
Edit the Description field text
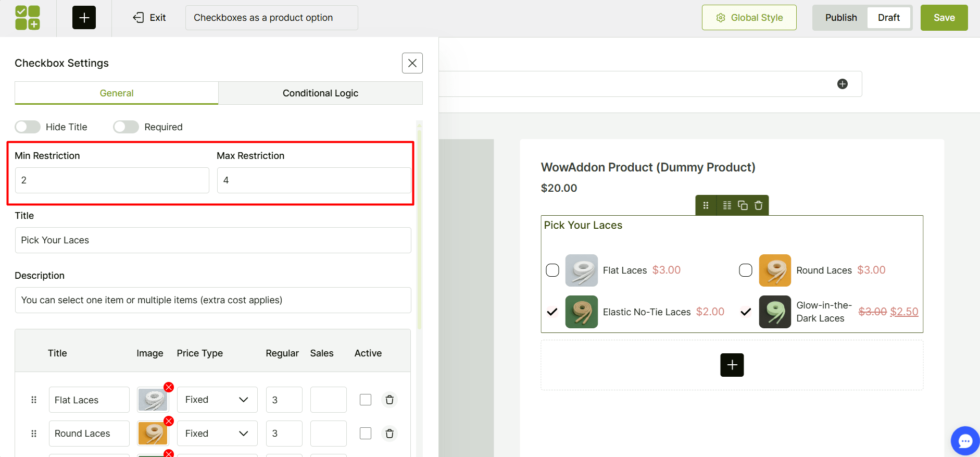click(x=213, y=300)
